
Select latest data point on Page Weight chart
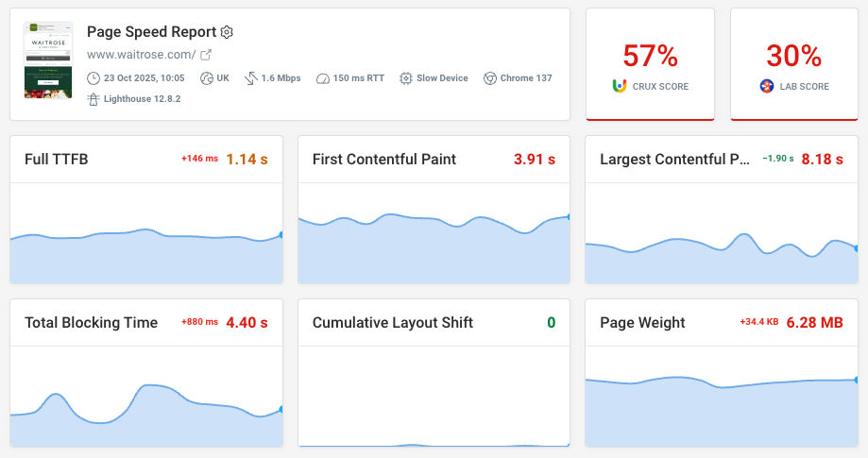(856, 380)
